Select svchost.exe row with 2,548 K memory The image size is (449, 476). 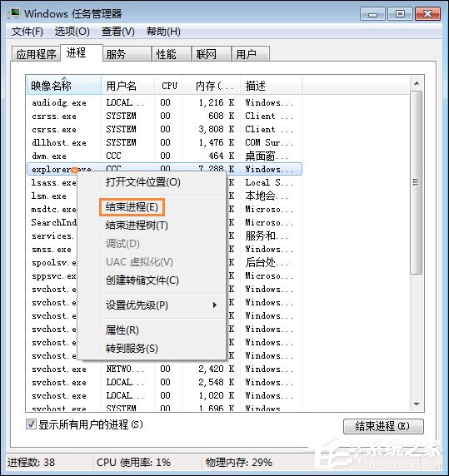[x=164, y=383]
